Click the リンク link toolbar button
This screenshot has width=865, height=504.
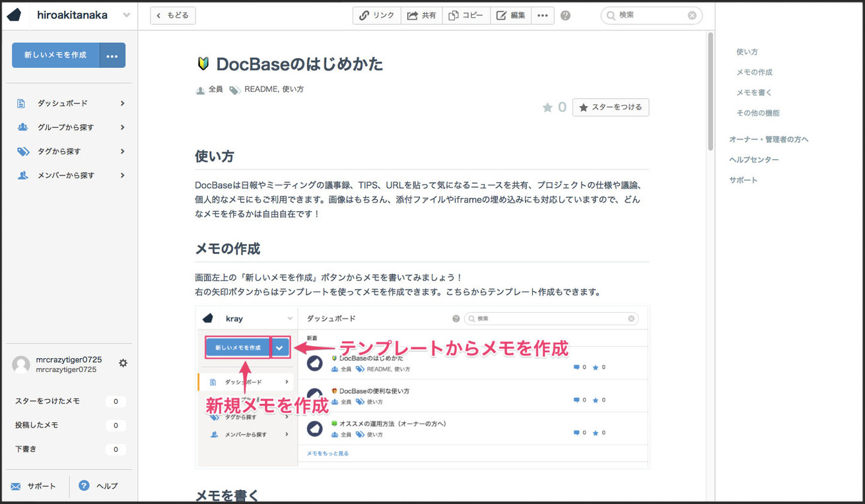point(377,15)
